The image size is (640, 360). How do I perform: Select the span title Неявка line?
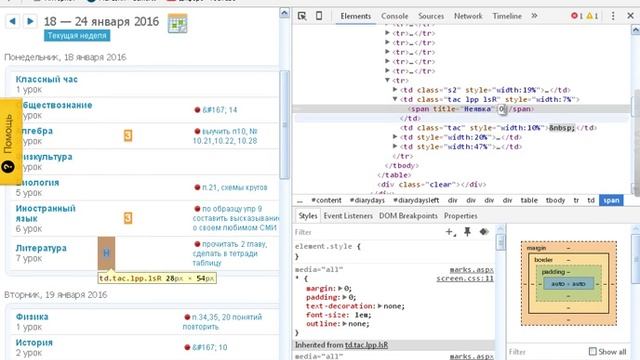click(462, 109)
